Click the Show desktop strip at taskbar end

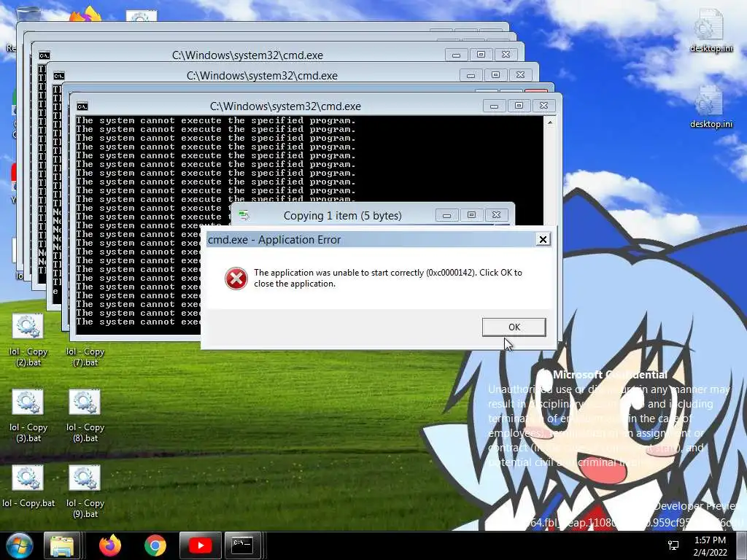[741, 545]
